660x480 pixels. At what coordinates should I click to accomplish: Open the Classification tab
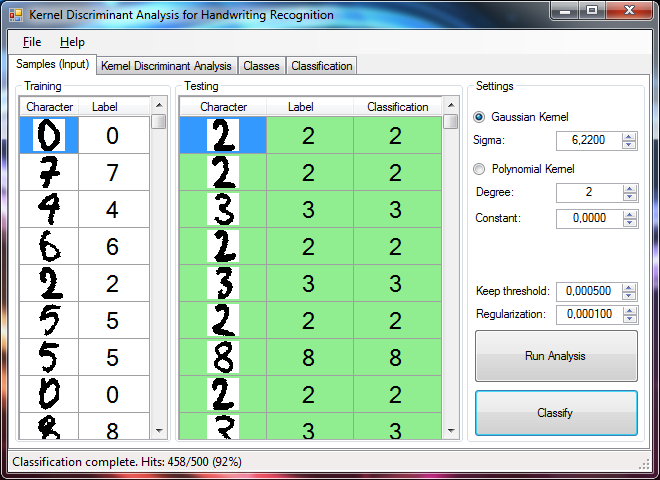click(x=322, y=66)
